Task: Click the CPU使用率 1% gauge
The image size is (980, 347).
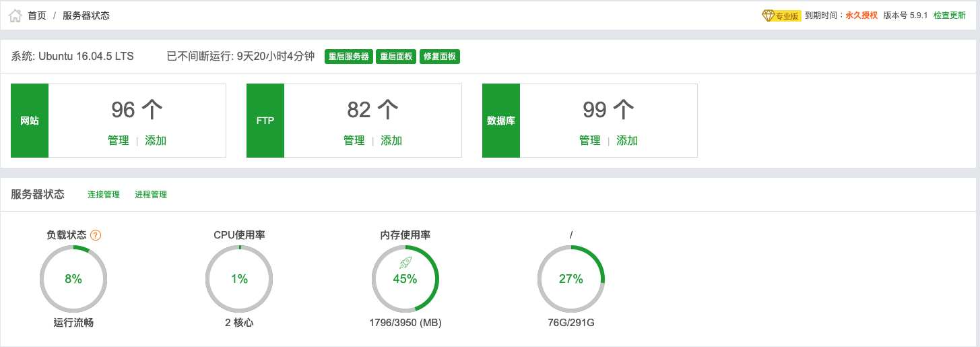Action: 239,279
